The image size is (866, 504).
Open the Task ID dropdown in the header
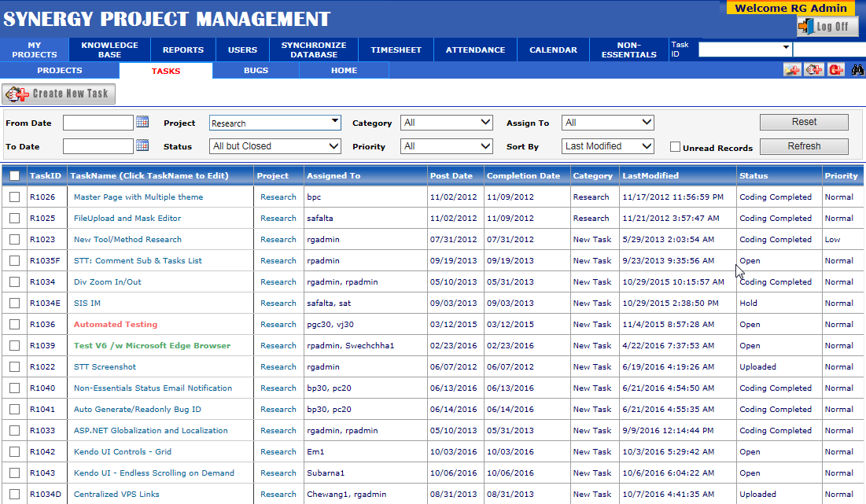point(745,50)
